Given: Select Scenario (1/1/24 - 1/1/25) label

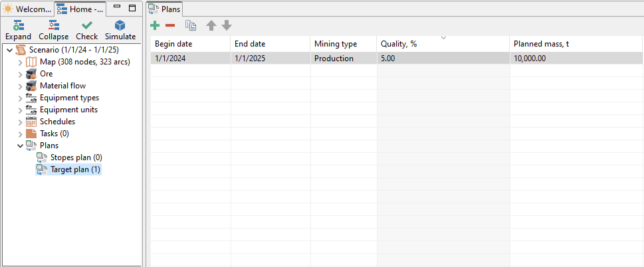Looking at the screenshot, I should (74, 50).
